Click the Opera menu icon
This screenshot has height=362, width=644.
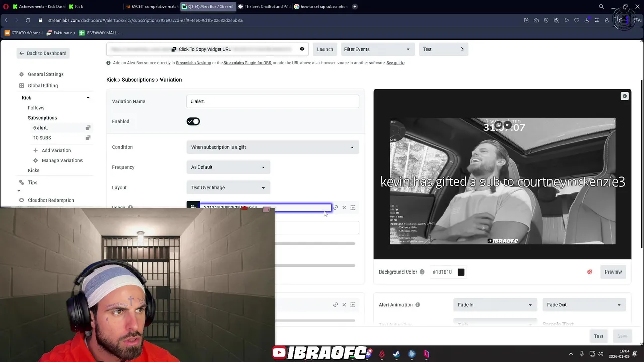pos(6,7)
